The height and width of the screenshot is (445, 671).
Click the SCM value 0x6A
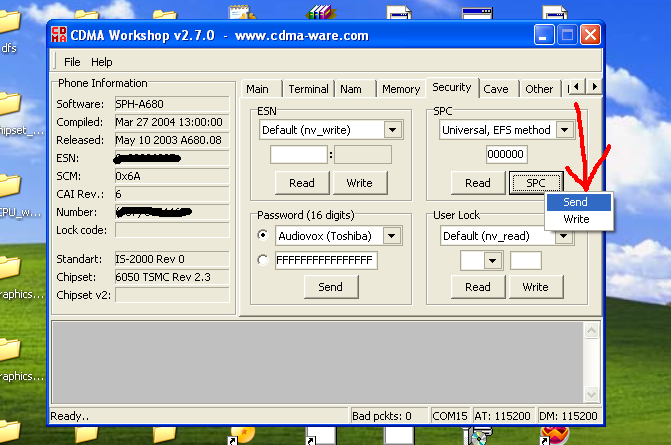tap(172, 176)
